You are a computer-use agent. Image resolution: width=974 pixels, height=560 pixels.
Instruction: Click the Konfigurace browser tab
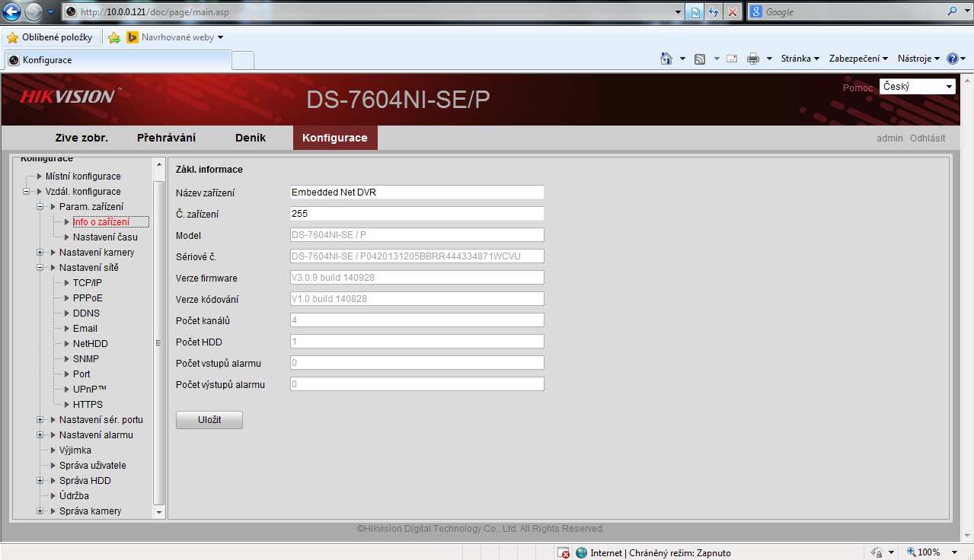tap(117, 60)
